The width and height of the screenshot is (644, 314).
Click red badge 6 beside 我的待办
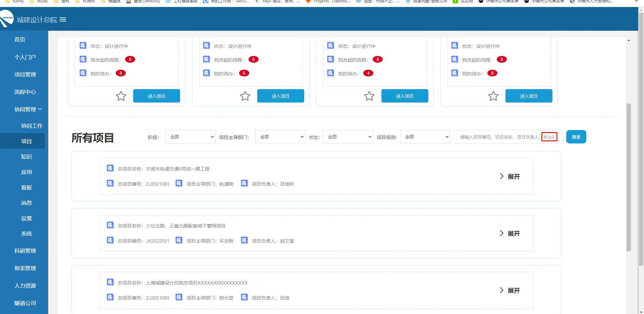pyautogui.click(x=244, y=73)
